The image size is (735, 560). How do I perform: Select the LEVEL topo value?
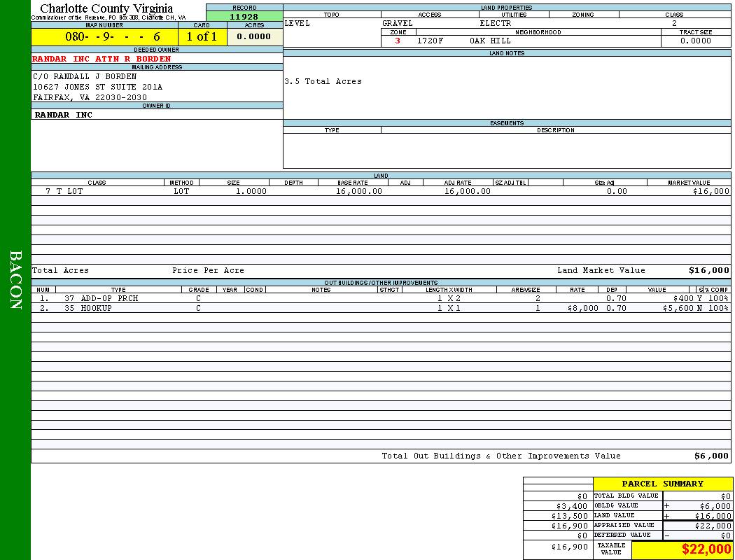pyautogui.click(x=297, y=23)
